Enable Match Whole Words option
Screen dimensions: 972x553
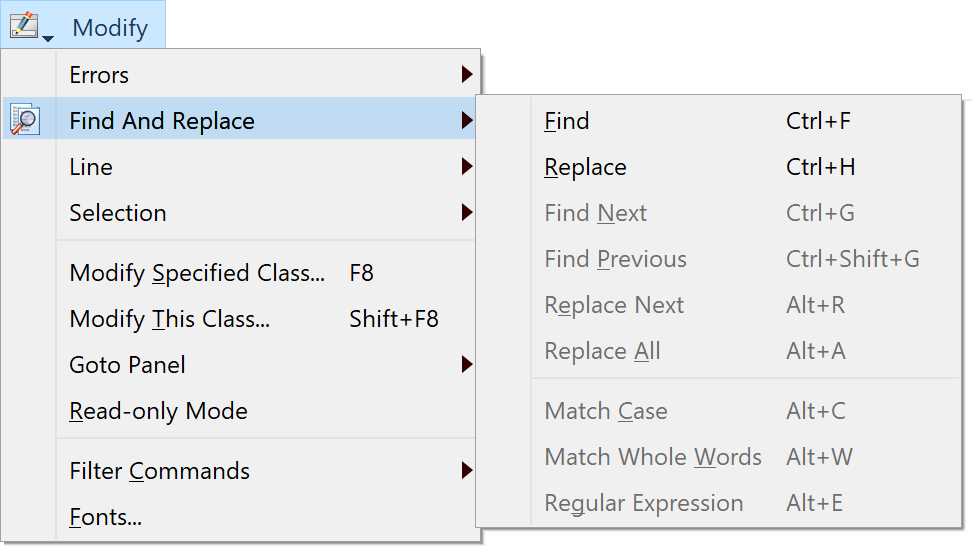746,457
